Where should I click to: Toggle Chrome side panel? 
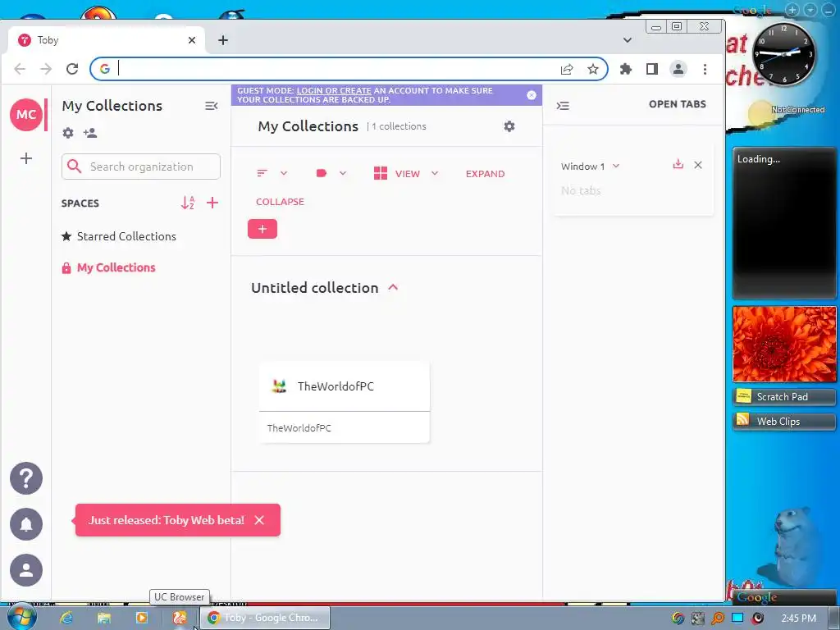click(651, 69)
